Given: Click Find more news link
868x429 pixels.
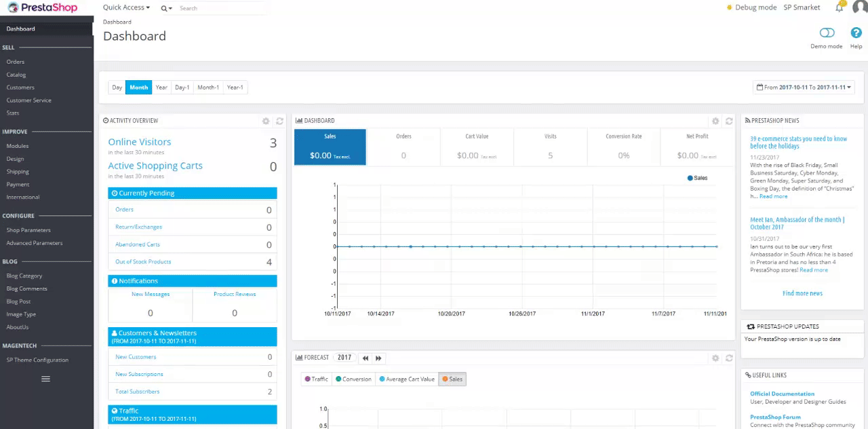Looking at the screenshot, I should click(x=802, y=293).
